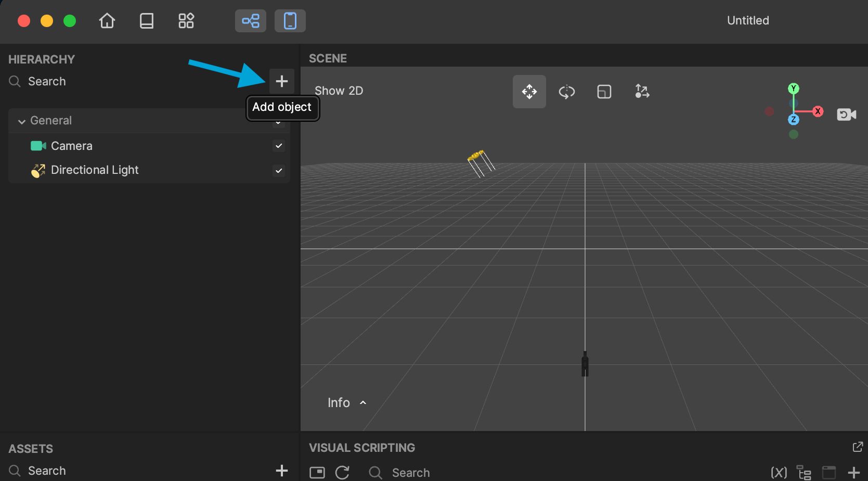
Task: Pop out Visual Scripting panel
Action: [858, 447]
